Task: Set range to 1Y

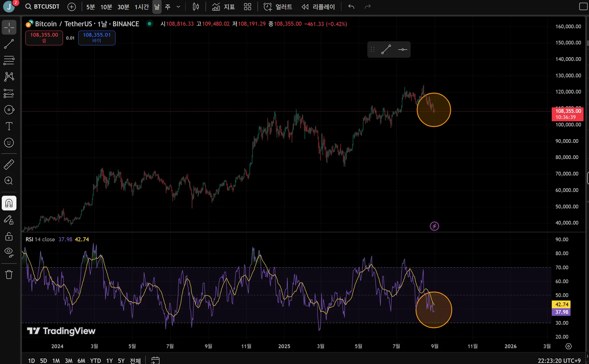Action: coord(110,361)
